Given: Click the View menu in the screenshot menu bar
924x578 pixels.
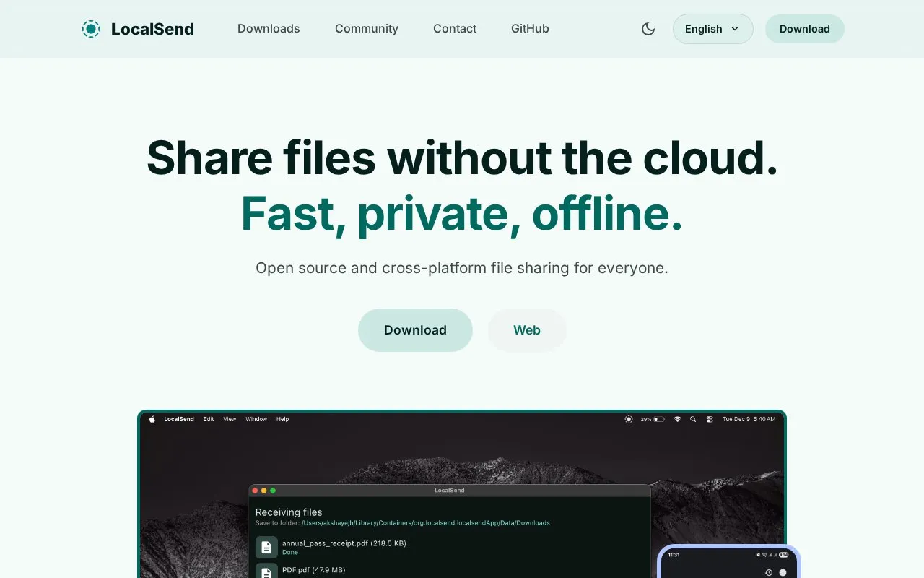Looking at the screenshot, I should 230,419.
